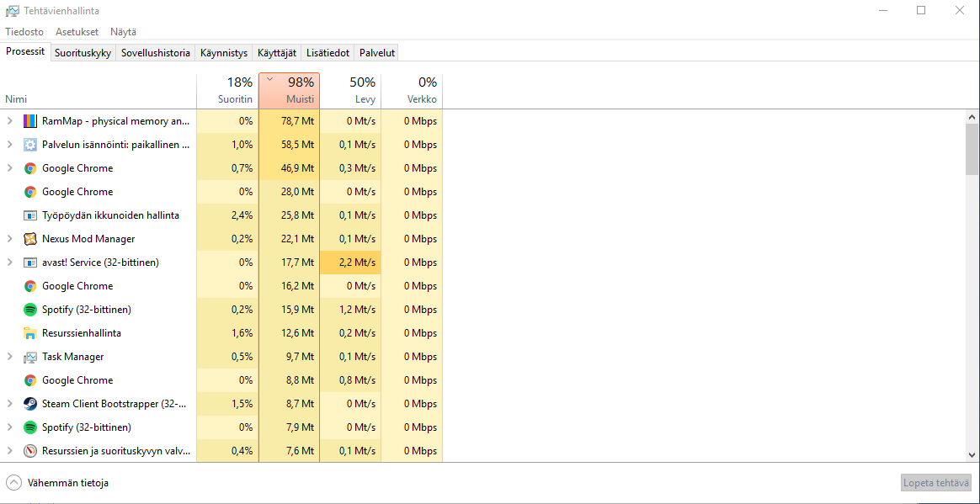The image size is (980, 504).
Task: Click the avast! Service icon
Action: tap(30, 263)
